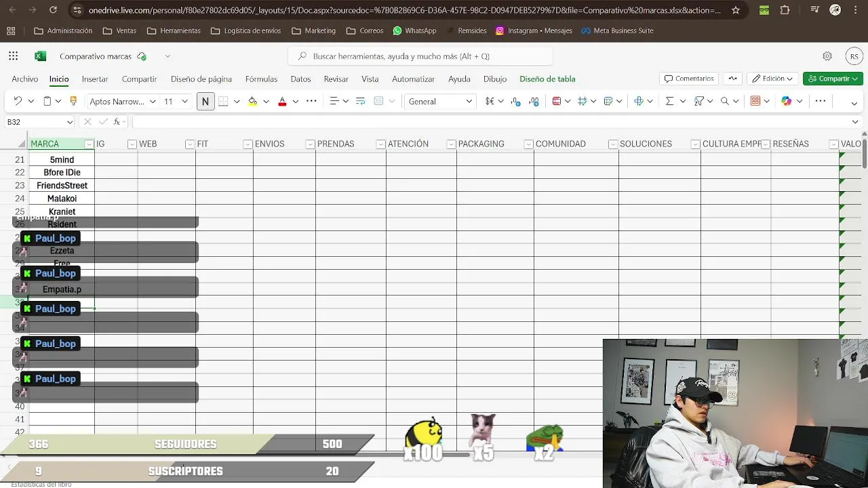Expand the ribbon chevron at far right

tap(854, 103)
